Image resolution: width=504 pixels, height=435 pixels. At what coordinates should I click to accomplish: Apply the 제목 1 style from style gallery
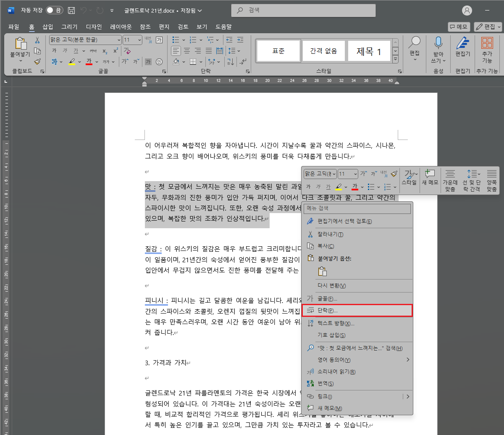(369, 50)
